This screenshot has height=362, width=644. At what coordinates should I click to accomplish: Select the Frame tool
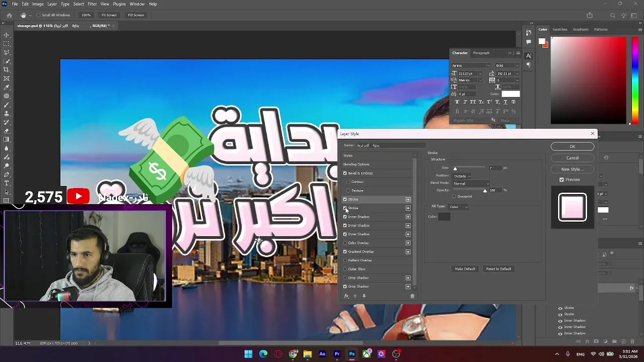point(7,78)
